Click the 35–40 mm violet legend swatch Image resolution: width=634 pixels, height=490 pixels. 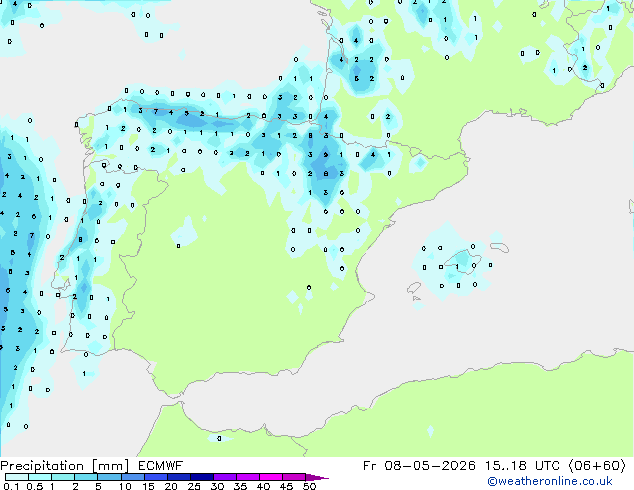pos(247,477)
